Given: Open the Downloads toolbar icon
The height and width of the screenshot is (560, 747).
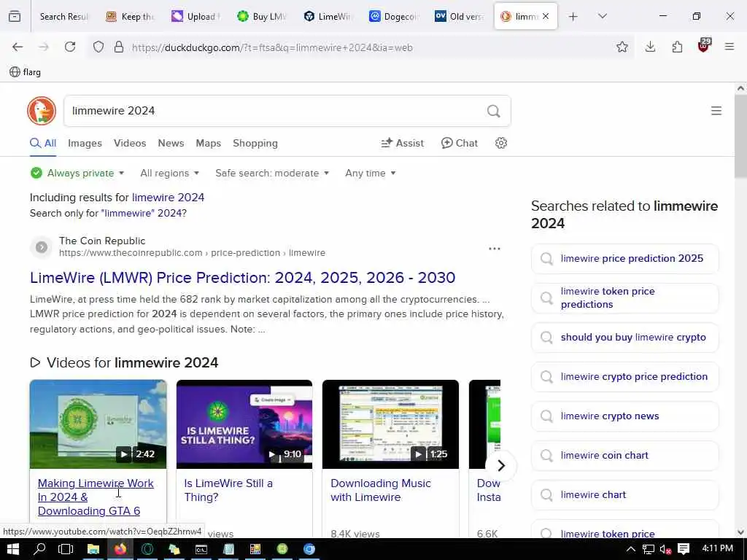Looking at the screenshot, I should pyautogui.click(x=650, y=47).
